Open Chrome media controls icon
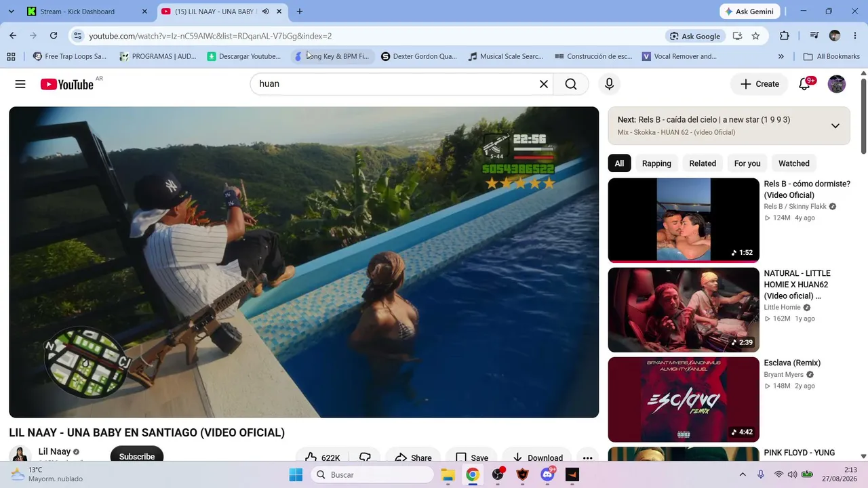This screenshot has height=488, width=868. (814, 36)
